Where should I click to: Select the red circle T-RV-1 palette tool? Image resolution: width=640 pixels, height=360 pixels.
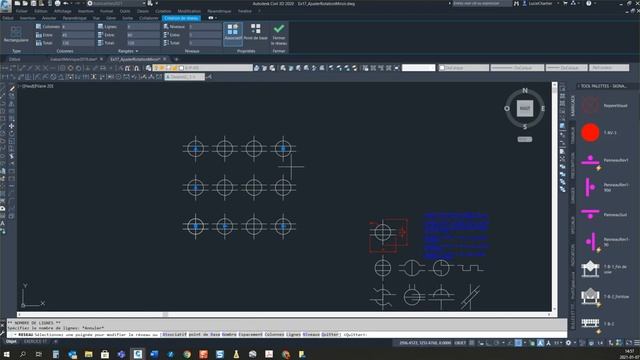click(590, 133)
